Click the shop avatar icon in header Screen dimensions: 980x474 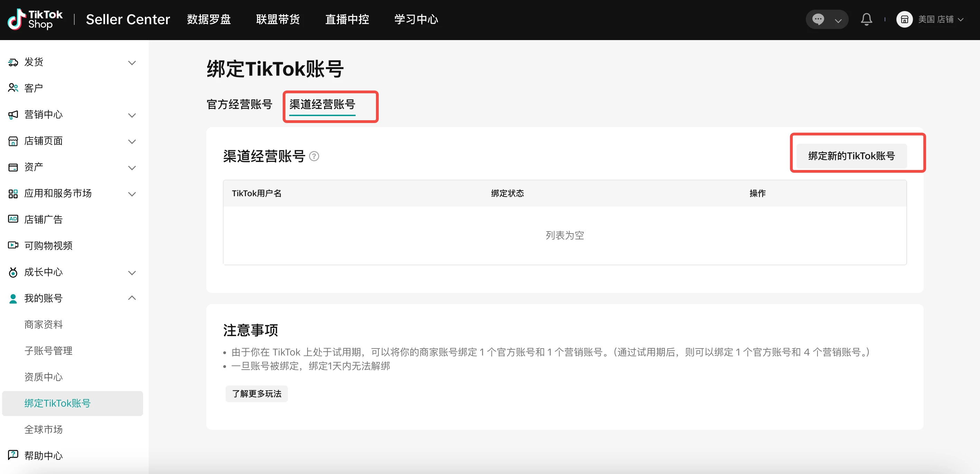[904, 19]
